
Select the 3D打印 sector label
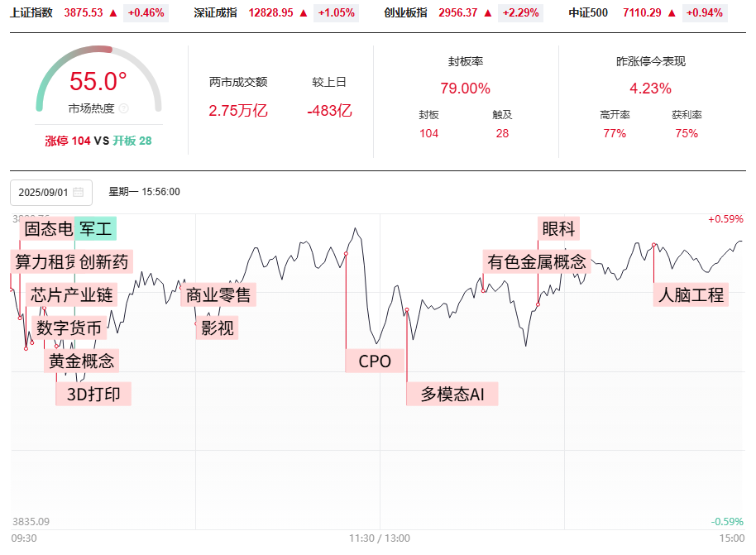[93, 394]
